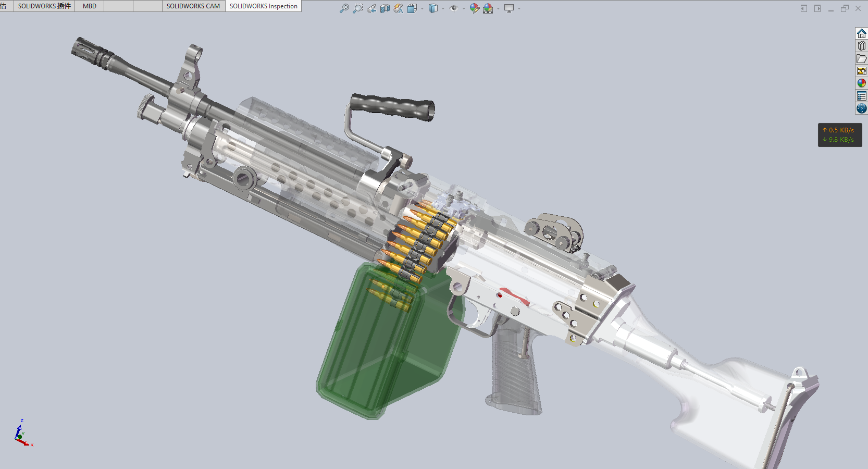Open the Custom Properties task pane
This screenshot has height=469, width=868.
(x=861, y=96)
